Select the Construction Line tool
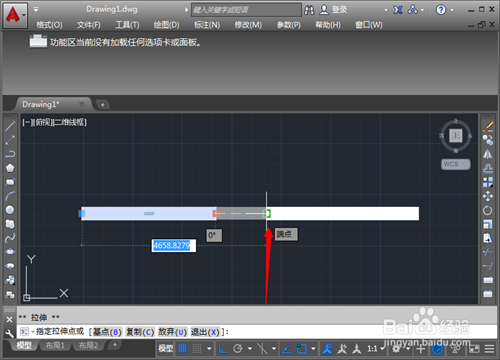 (10, 140)
